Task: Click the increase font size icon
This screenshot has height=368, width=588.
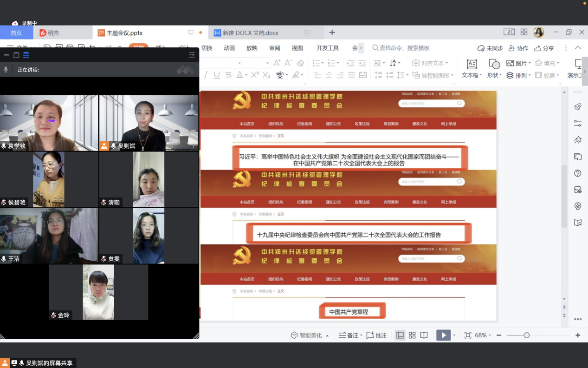Action: pyautogui.click(x=277, y=63)
